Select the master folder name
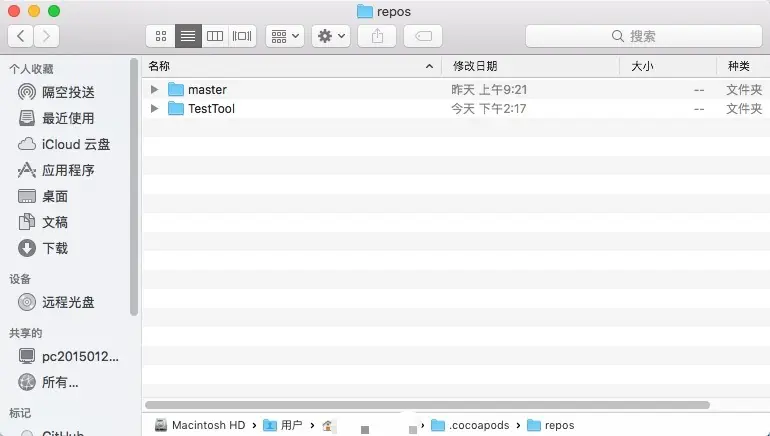Image resolution: width=770 pixels, height=436 pixels. (x=207, y=89)
